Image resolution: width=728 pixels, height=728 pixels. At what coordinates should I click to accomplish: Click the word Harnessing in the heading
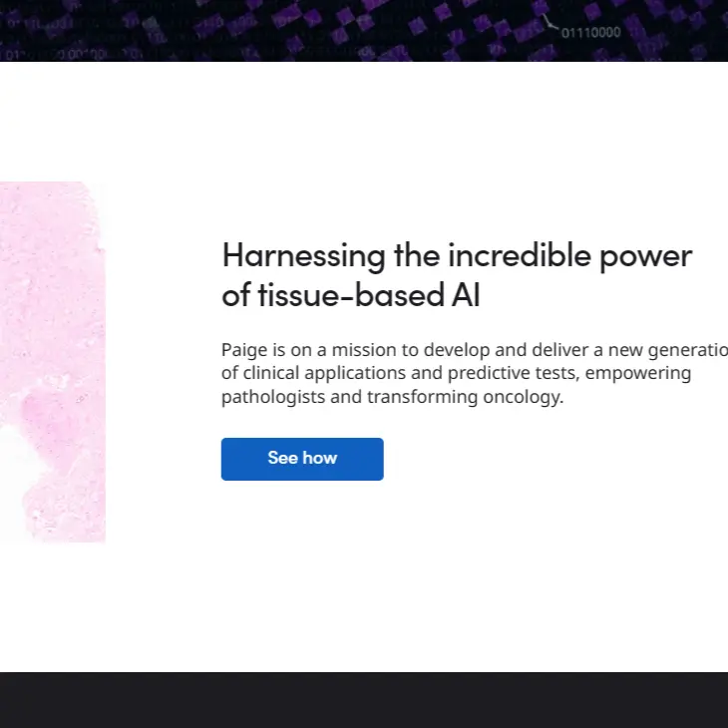click(x=303, y=255)
